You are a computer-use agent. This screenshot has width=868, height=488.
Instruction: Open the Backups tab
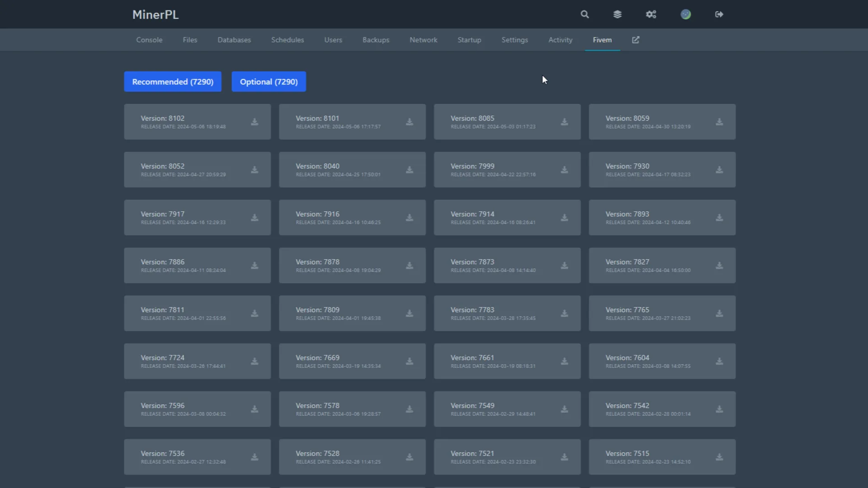tap(376, 40)
